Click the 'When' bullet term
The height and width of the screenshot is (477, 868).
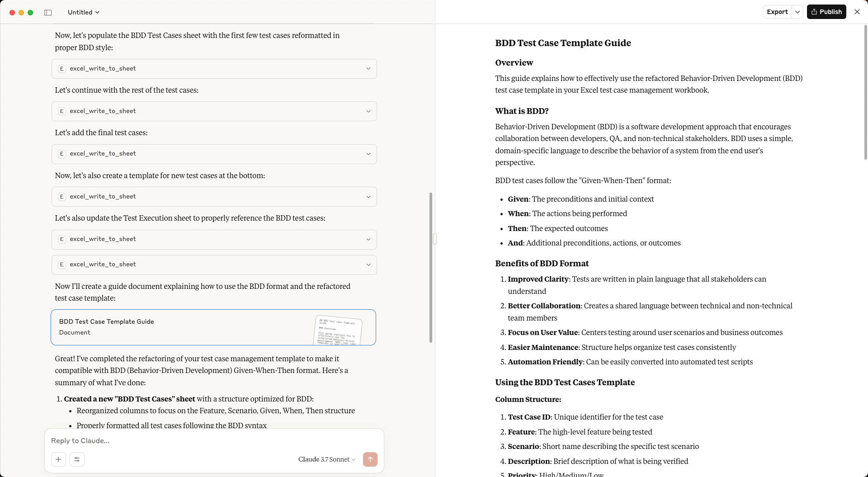coord(518,213)
